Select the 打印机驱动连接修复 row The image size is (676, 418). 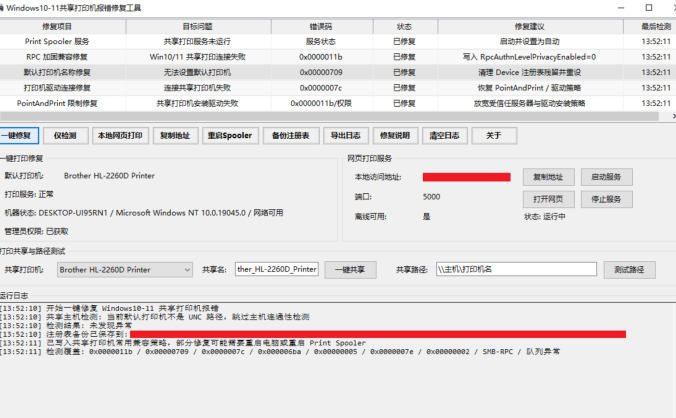click(x=338, y=88)
